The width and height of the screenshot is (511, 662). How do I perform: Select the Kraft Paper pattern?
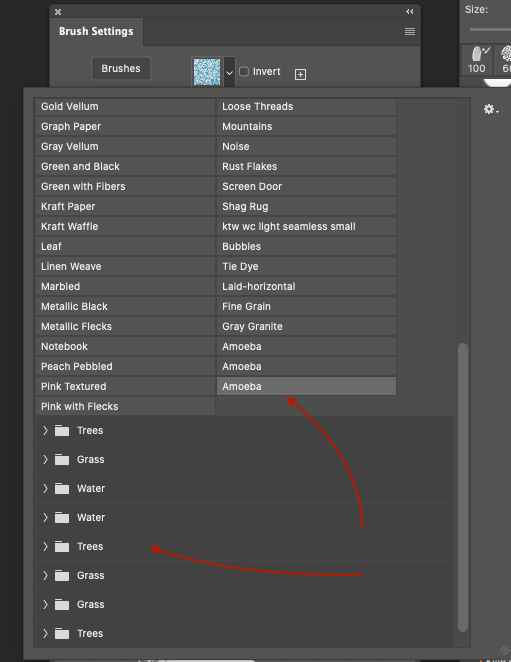(x=125, y=206)
